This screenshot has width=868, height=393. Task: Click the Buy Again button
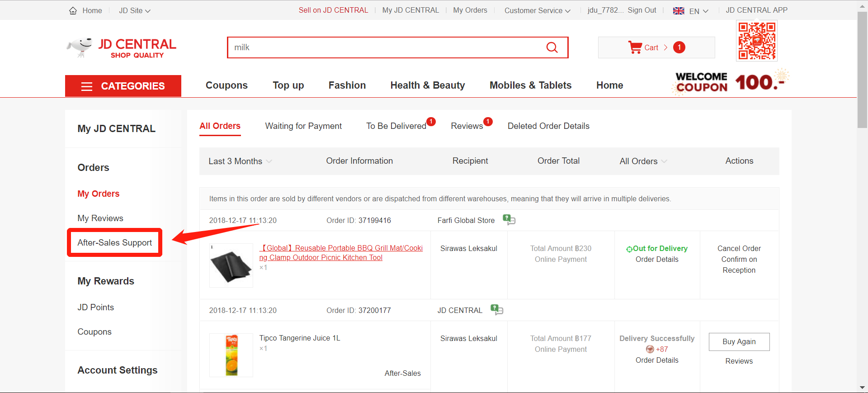739,342
